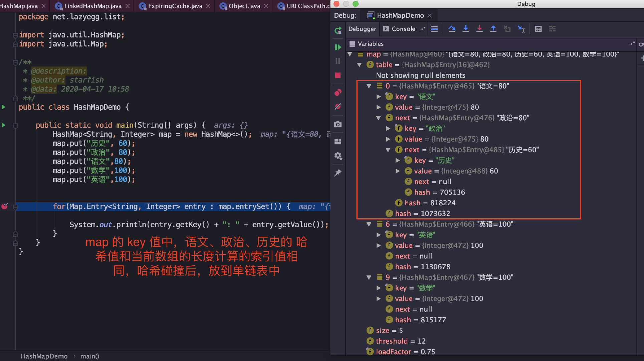Click the Step Out icon
Screen dimensions: 644x361
[493, 29]
